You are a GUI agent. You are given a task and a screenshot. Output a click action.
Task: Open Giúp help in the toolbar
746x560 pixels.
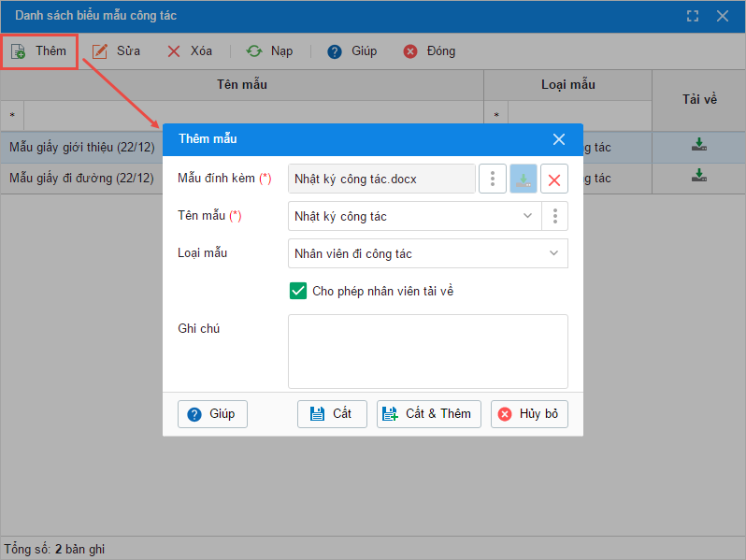tap(352, 51)
